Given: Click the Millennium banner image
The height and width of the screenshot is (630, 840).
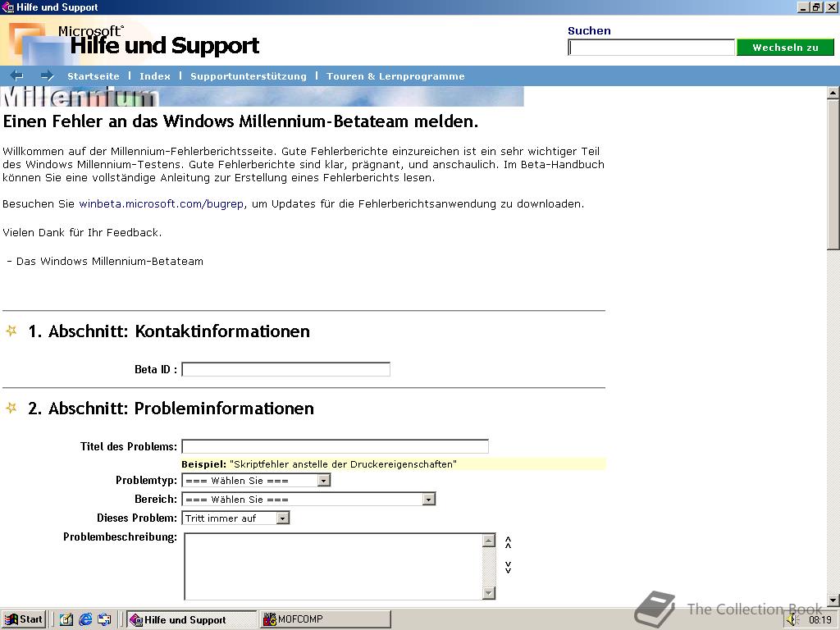Looking at the screenshot, I should [262, 97].
